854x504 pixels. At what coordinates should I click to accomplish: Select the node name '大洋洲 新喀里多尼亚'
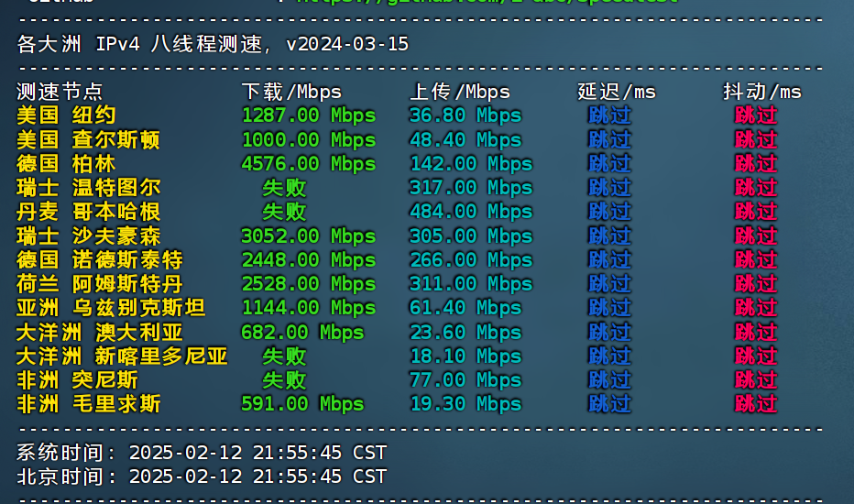pyautogui.click(x=122, y=356)
